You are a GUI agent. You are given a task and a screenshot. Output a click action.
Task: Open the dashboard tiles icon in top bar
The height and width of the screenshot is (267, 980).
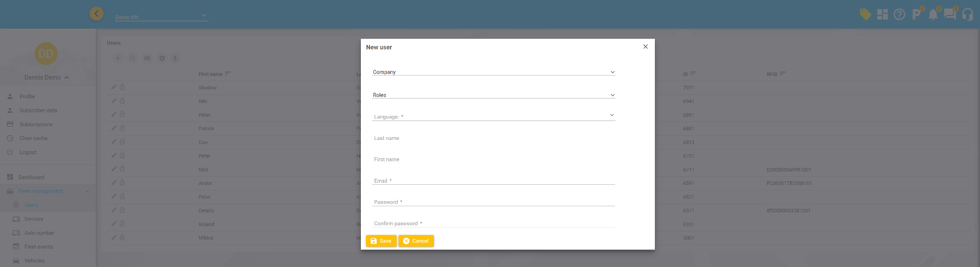[883, 14]
